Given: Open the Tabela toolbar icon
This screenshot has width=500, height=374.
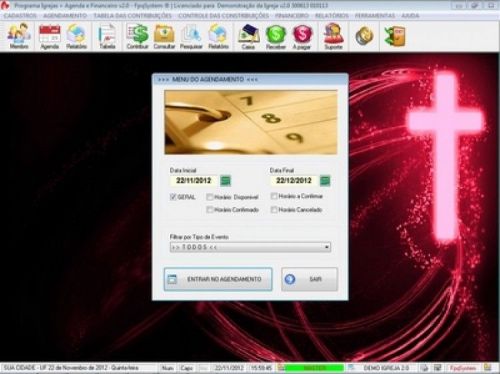Looking at the screenshot, I should pos(107,36).
